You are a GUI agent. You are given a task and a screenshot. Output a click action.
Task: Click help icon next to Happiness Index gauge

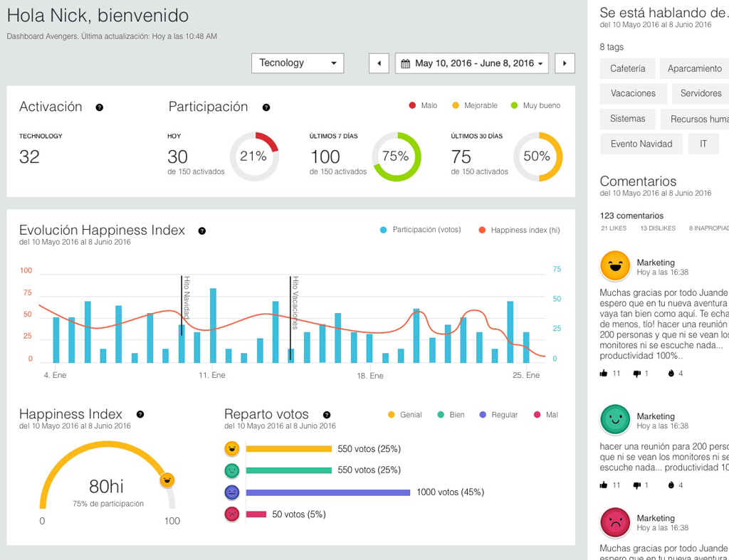coord(140,414)
